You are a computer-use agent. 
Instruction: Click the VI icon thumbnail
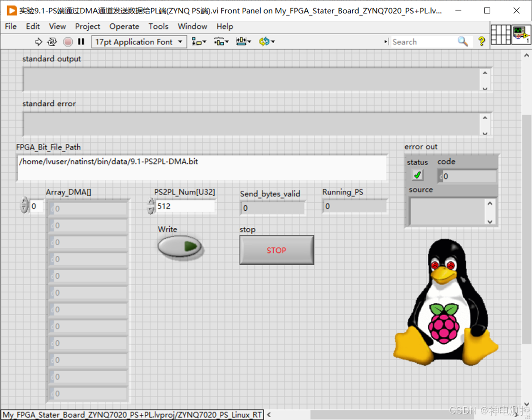tap(521, 34)
